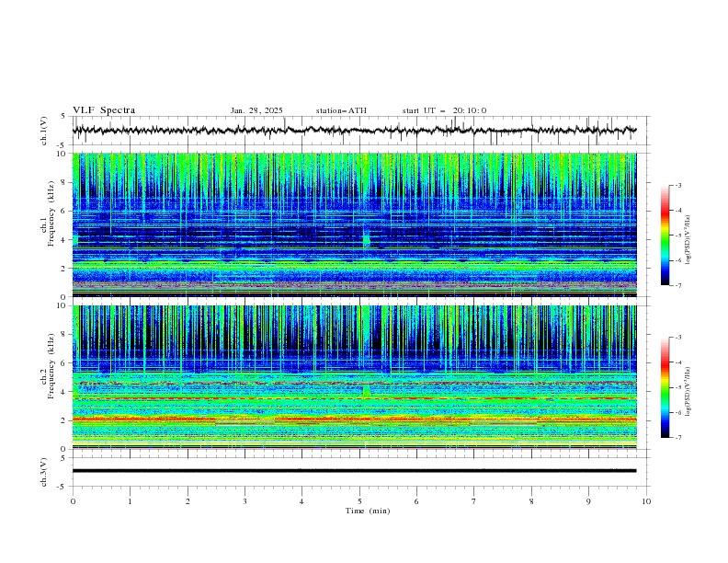The width and height of the screenshot is (728, 563).
Task: Click the 'station=ATH' label
Action: [341, 110]
